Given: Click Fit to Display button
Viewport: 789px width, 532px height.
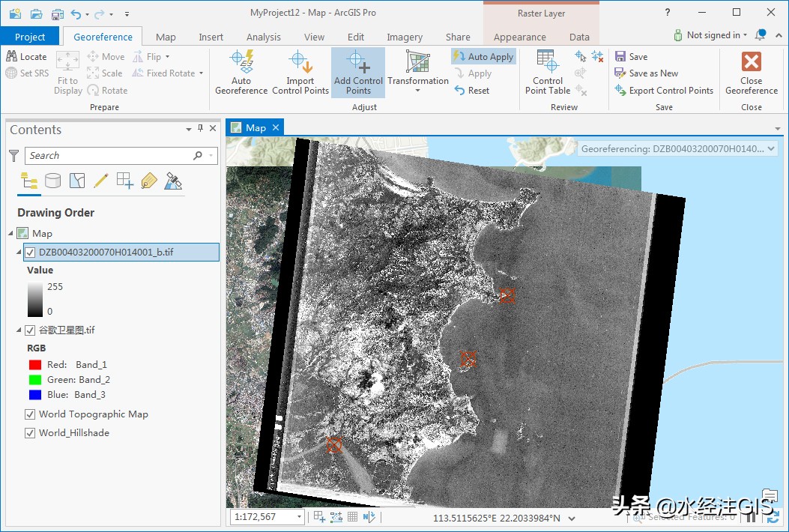Looking at the screenshot, I should point(68,73).
